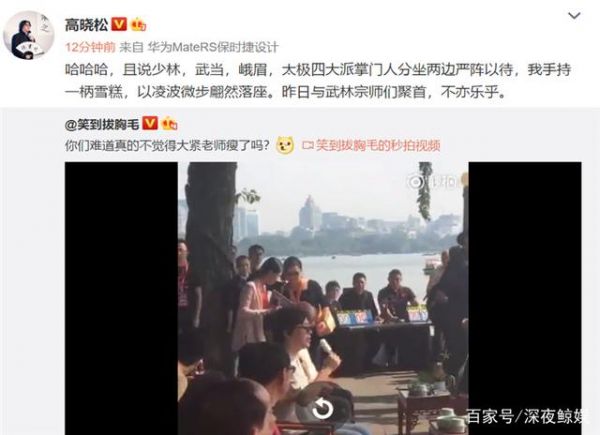The width and height of the screenshot is (600, 435).
Task: Open the post options chevron menu
Action: pos(574,16)
